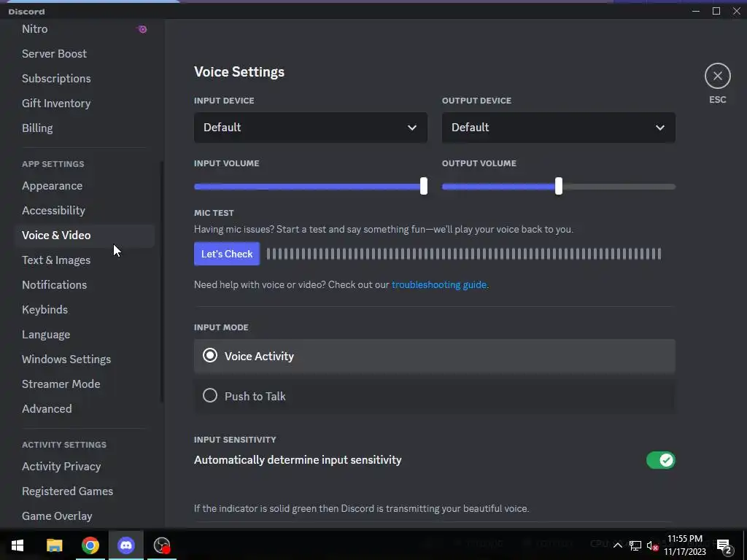This screenshot has height=560, width=747.
Task: Open the troubleshooting guide link
Action: pyautogui.click(x=438, y=285)
